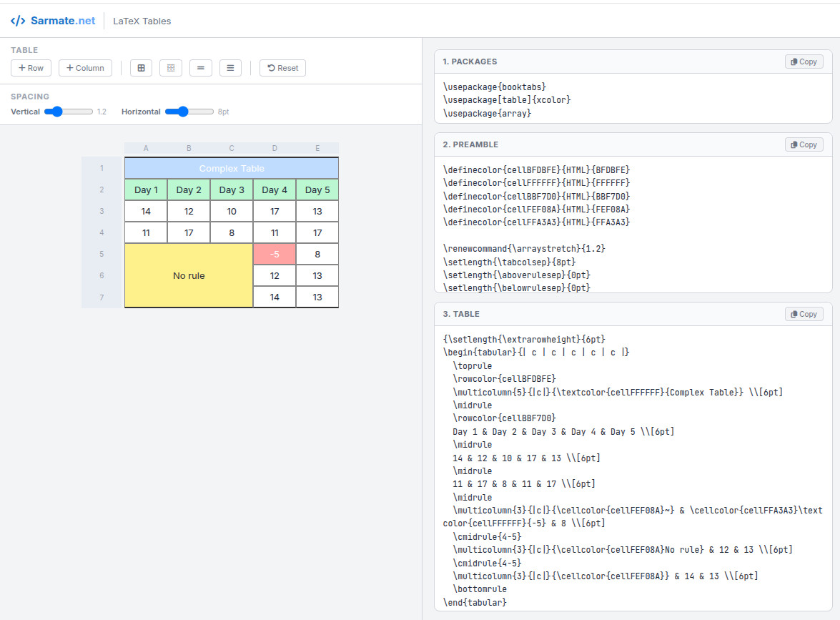840x620 pixels.
Task: Select row header 4
Action: tap(102, 232)
